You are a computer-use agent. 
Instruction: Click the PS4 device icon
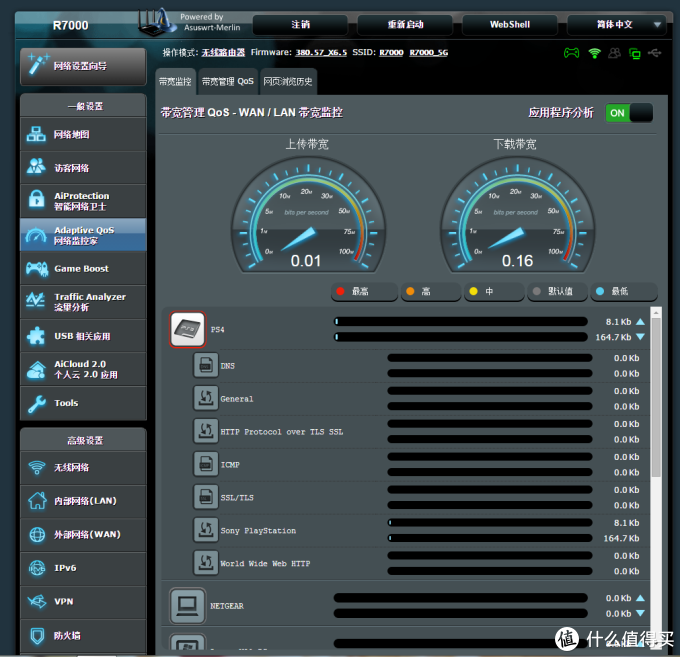pos(187,330)
